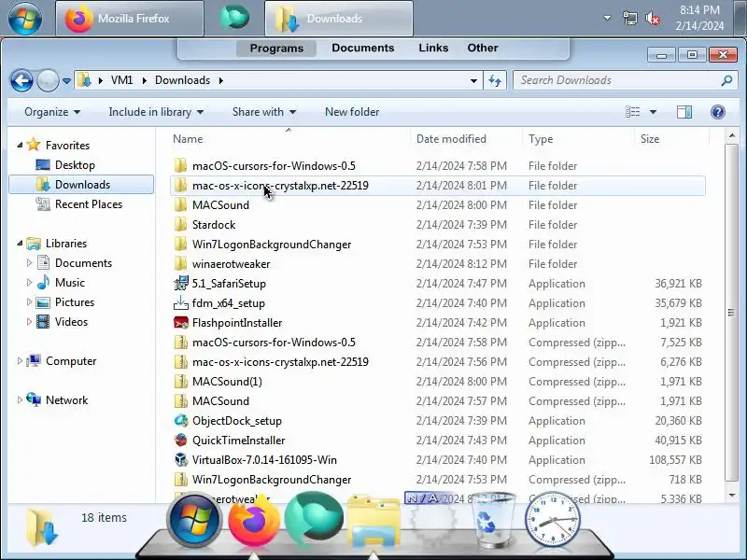Select the winaerotweaker folder icon

tap(180, 264)
